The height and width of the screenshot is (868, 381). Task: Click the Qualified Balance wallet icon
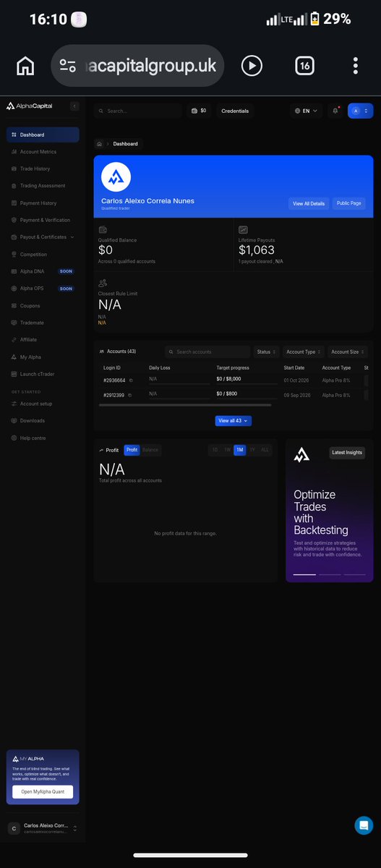click(103, 230)
